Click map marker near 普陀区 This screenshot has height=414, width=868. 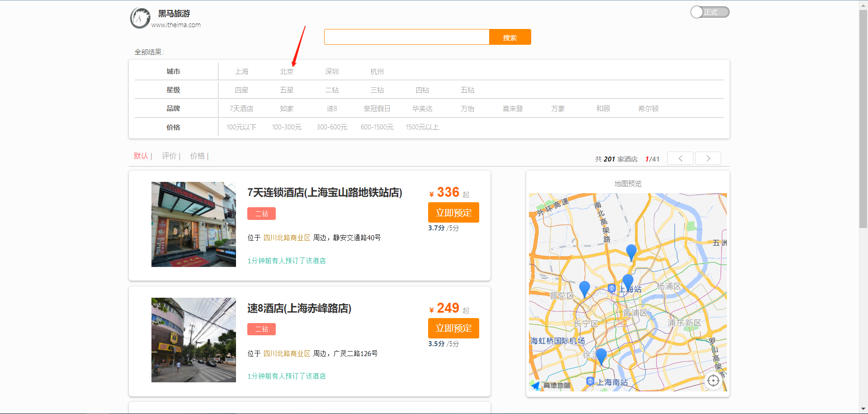coord(585,288)
